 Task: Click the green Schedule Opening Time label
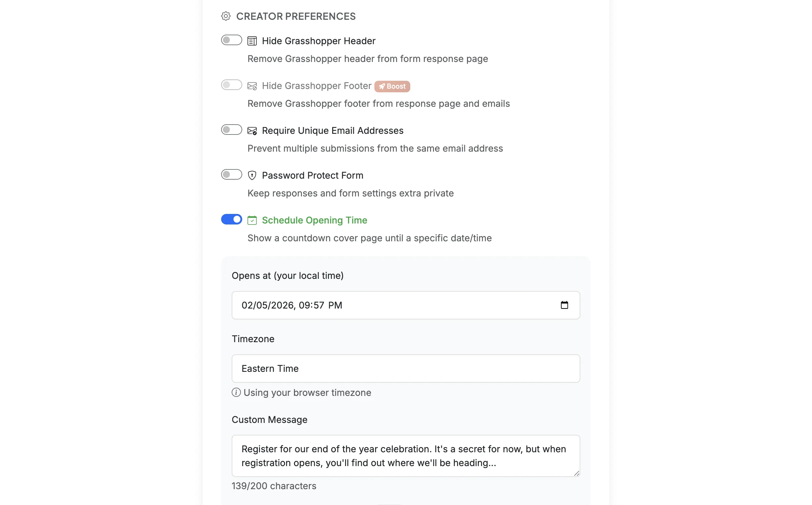(x=314, y=220)
